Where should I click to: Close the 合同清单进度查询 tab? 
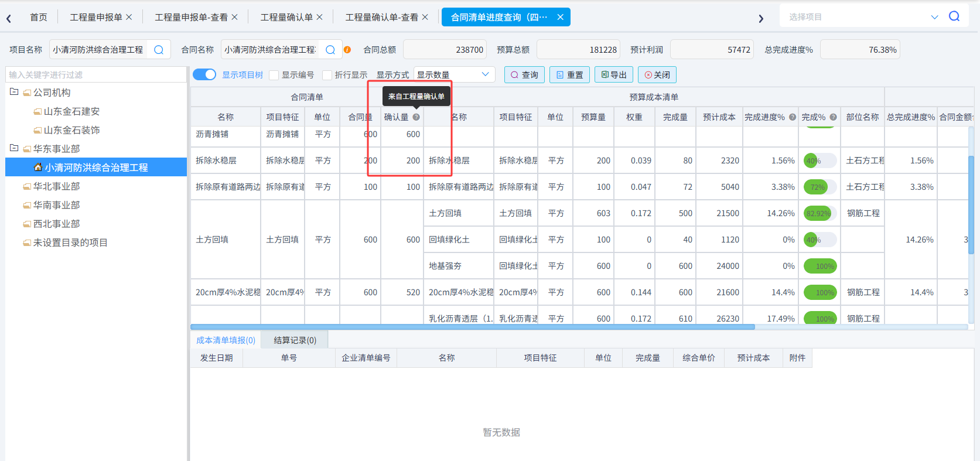560,17
